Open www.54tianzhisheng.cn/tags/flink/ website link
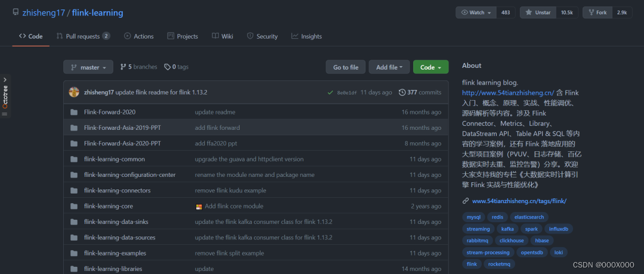Image resolution: width=644 pixels, height=274 pixels. pos(519,201)
